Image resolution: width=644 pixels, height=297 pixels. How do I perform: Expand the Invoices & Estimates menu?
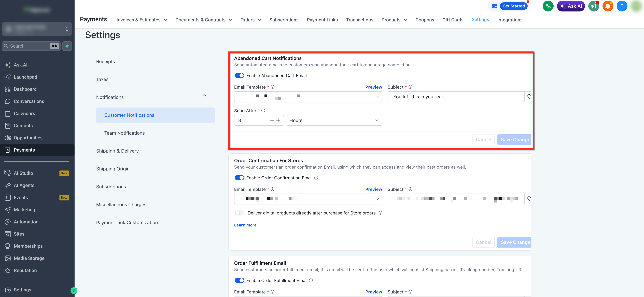coord(142,20)
